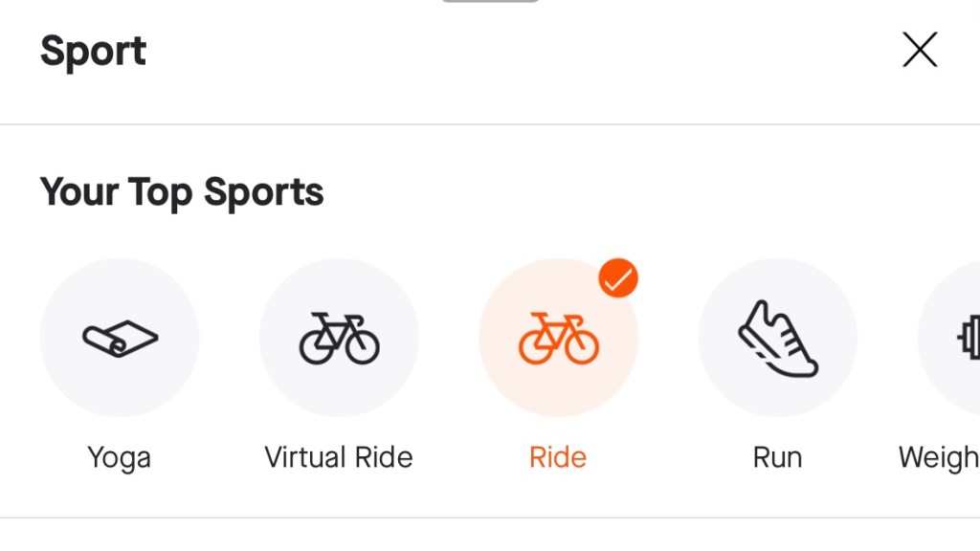Viewport: 980px width, 551px height.
Task: Choose the Virtual Ride bicycle icon
Action: click(339, 339)
